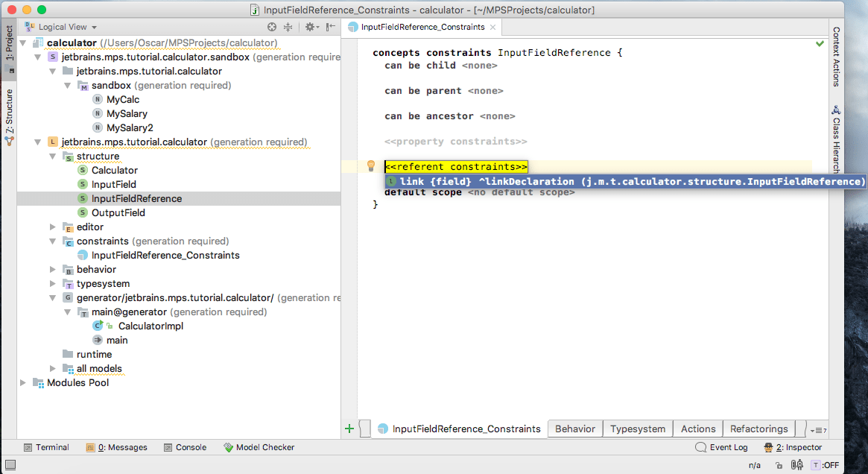Click the collapse all icon in project panel
Image resolution: width=868 pixels, height=474 pixels.
tap(288, 27)
